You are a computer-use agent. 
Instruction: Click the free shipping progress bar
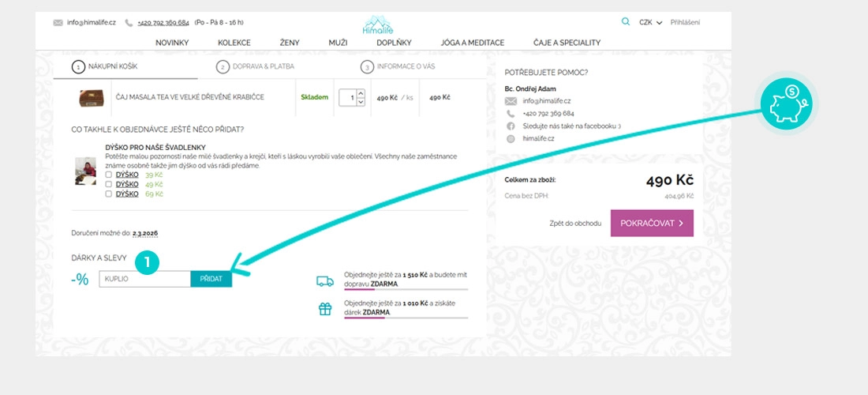(x=406, y=289)
